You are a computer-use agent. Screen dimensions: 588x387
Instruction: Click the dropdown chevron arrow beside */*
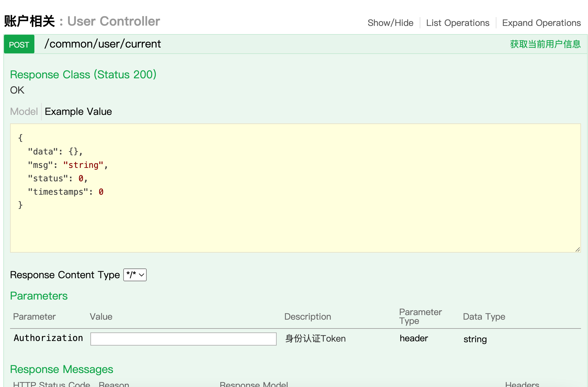click(x=142, y=275)
